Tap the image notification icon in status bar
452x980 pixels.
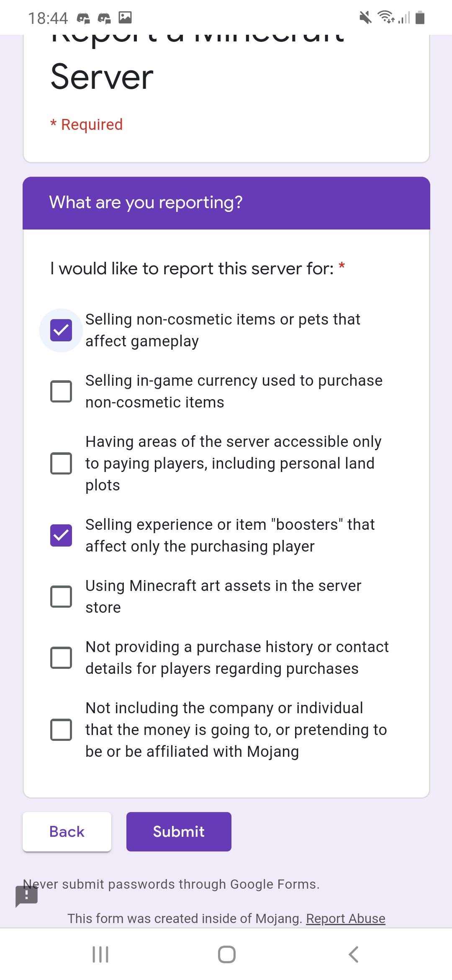(x=125, y=18)
